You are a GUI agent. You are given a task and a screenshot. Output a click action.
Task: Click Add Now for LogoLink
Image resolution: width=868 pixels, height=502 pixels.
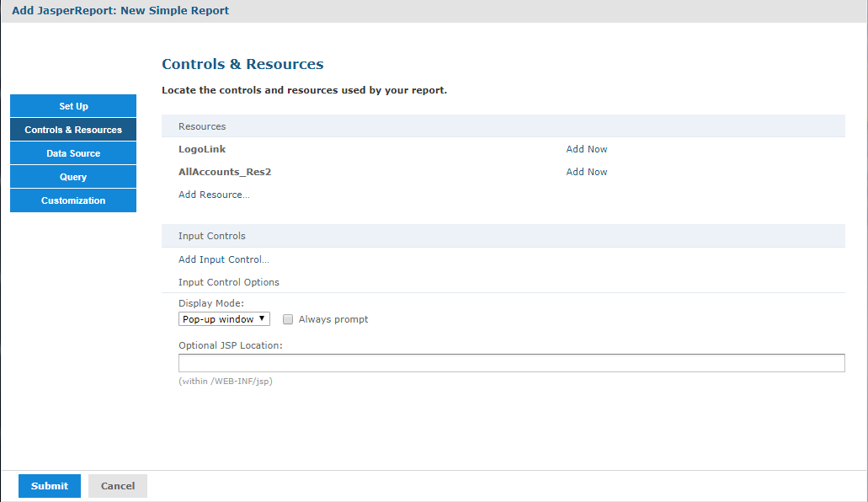coord(586,149)
